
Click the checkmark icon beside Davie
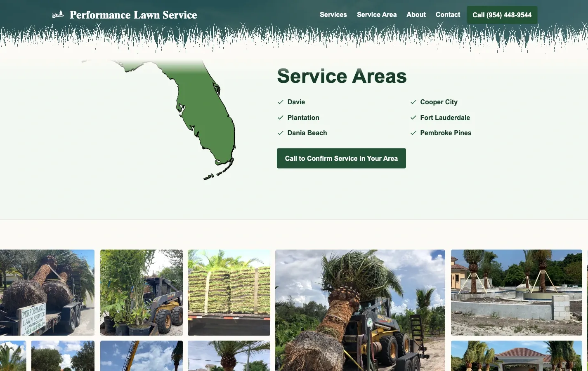coord(281,102)
